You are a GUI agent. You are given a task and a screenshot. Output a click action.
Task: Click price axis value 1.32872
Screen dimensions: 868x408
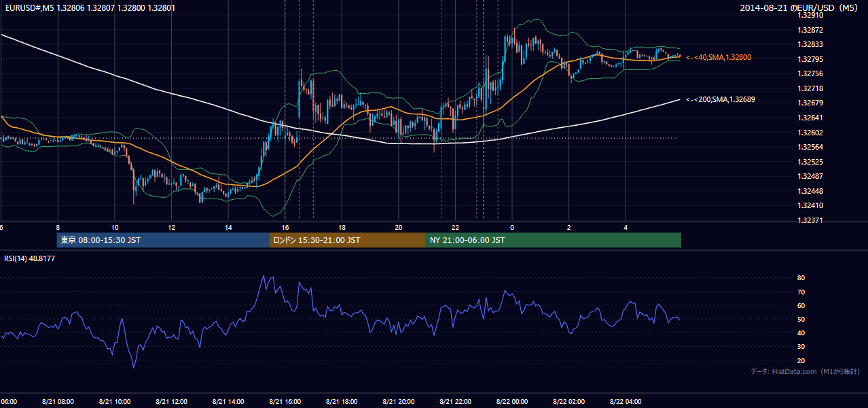click(x=811, y=30)
